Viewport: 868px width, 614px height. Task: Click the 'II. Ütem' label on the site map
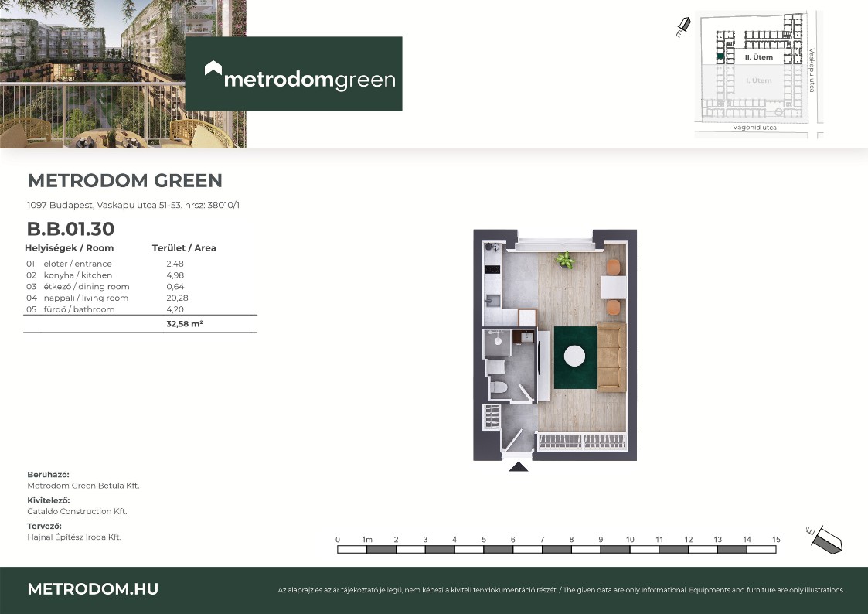(x=759, y=57)
